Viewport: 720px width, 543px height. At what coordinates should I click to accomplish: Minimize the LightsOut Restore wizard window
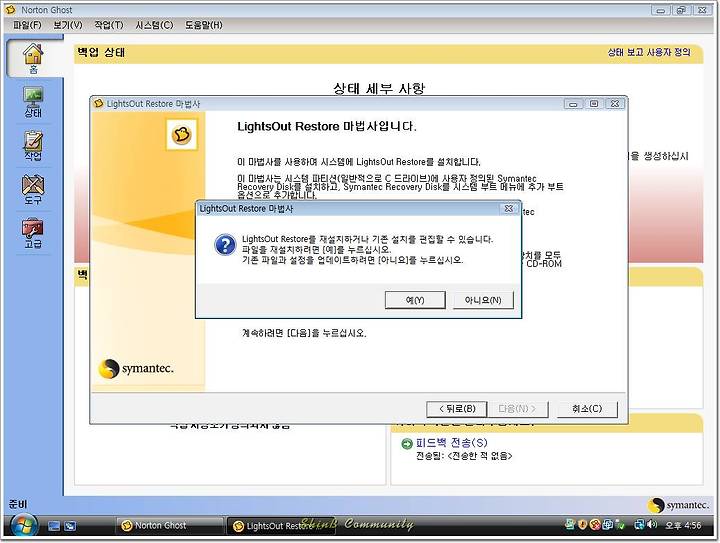tap(573, 104)
